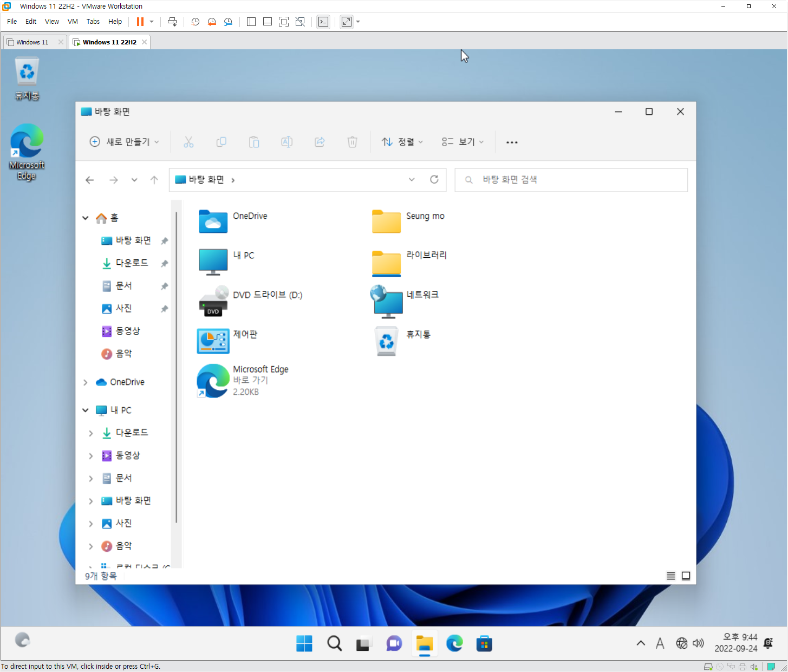Switch to details view icon in status bar

pyautogui.click(x=670, y=576)
